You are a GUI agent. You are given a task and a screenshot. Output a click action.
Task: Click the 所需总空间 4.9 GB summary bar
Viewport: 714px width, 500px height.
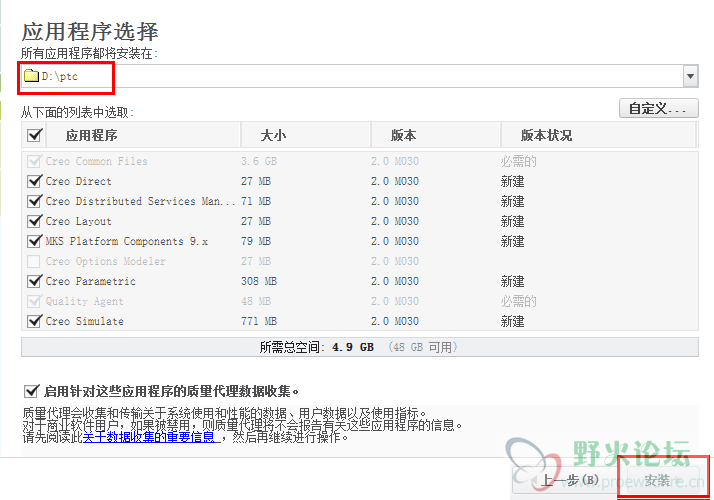360,347
